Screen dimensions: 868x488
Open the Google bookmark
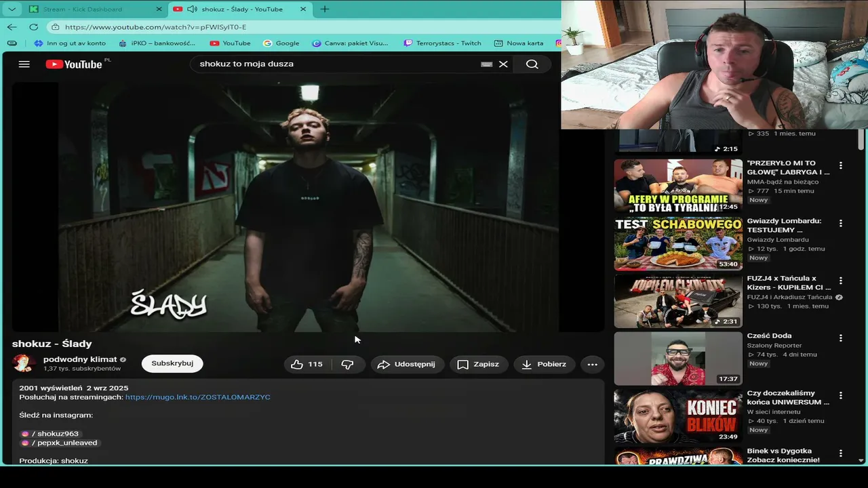point(281,43)
